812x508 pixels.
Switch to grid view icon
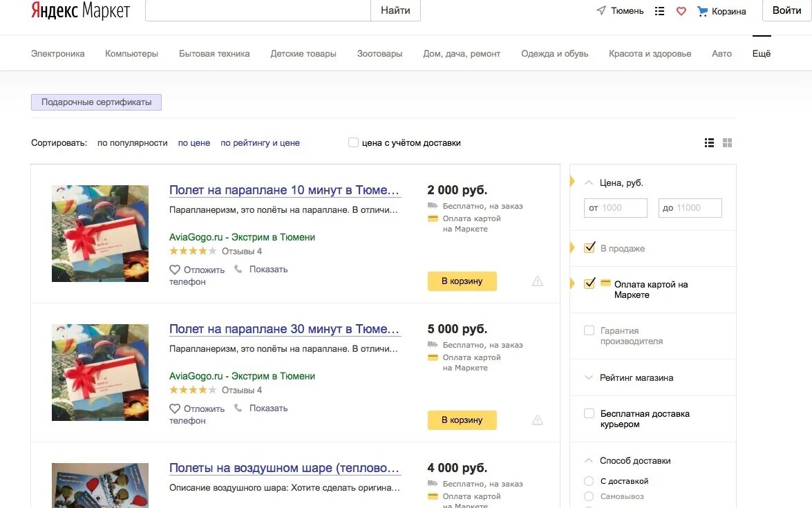(x=727, y=143)
